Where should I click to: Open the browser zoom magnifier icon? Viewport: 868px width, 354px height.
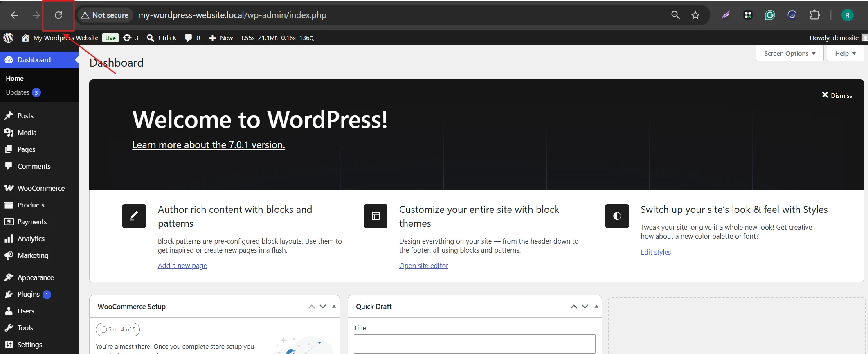pyautogui.click(x=675, y=15)
